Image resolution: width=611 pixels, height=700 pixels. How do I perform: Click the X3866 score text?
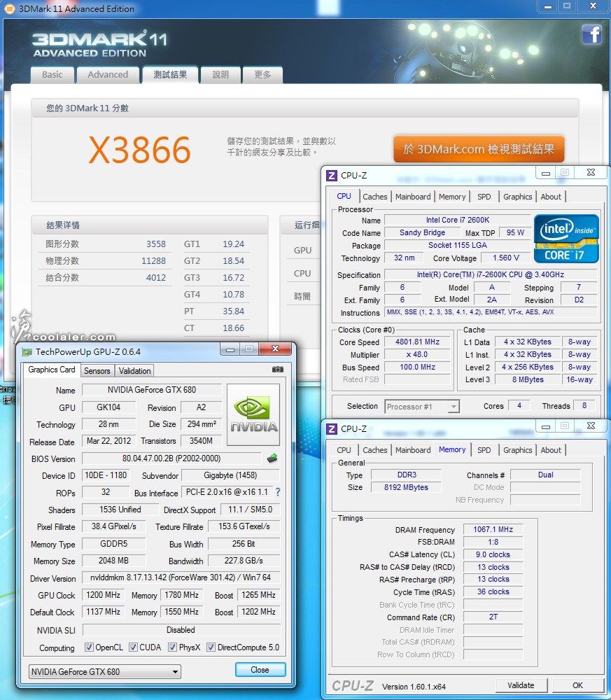[x=140, y=150]
